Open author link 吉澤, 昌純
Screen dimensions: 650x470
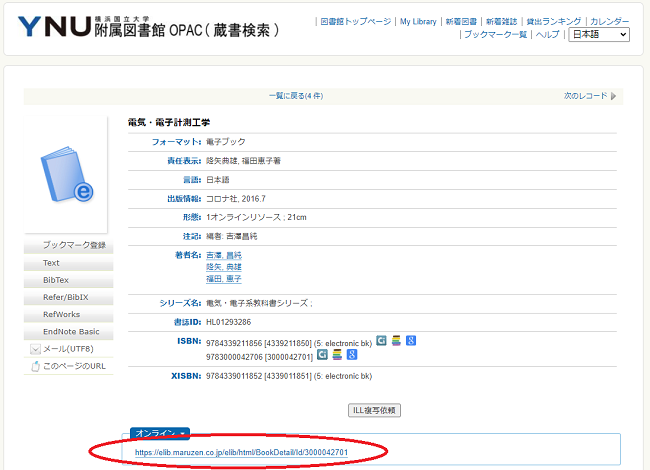coord(224,255)
